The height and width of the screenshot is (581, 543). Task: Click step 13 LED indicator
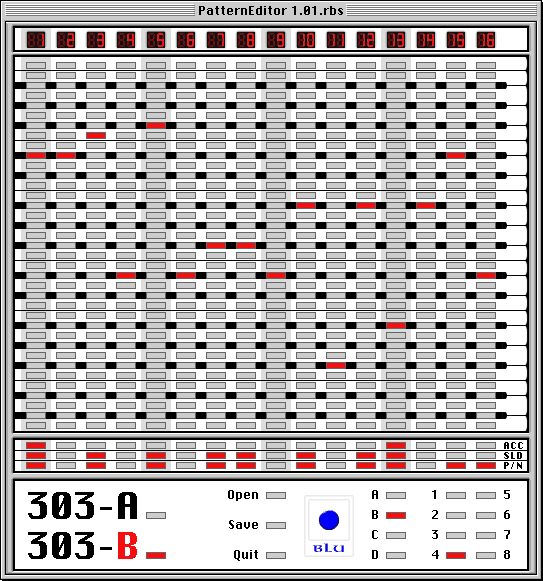(x=396, y=40)
